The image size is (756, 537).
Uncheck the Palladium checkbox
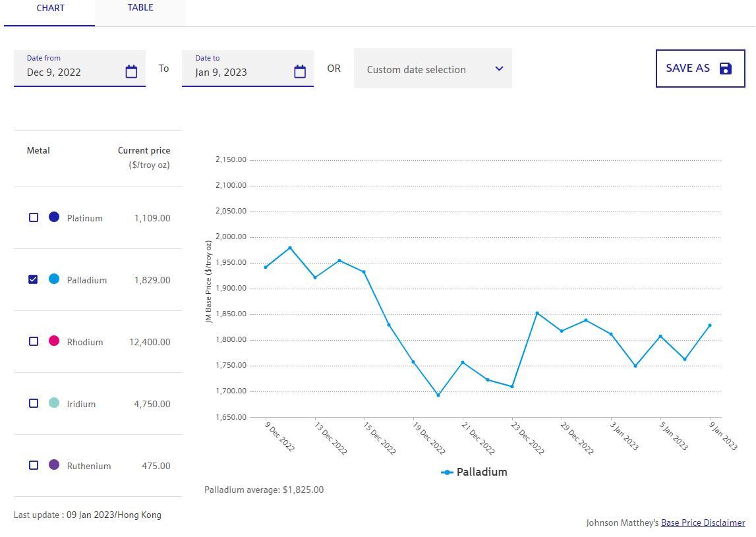pyautogui.click(x=34, y=279)
